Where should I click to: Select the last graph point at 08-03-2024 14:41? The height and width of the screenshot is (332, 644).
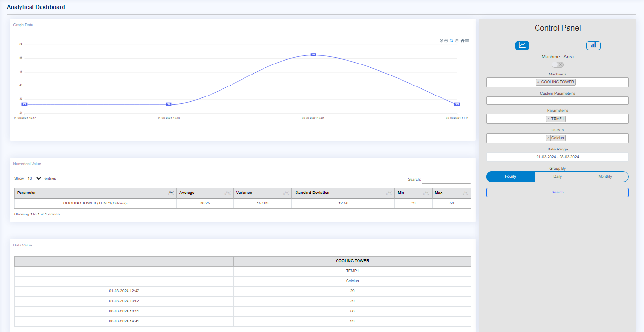[457, 104]
